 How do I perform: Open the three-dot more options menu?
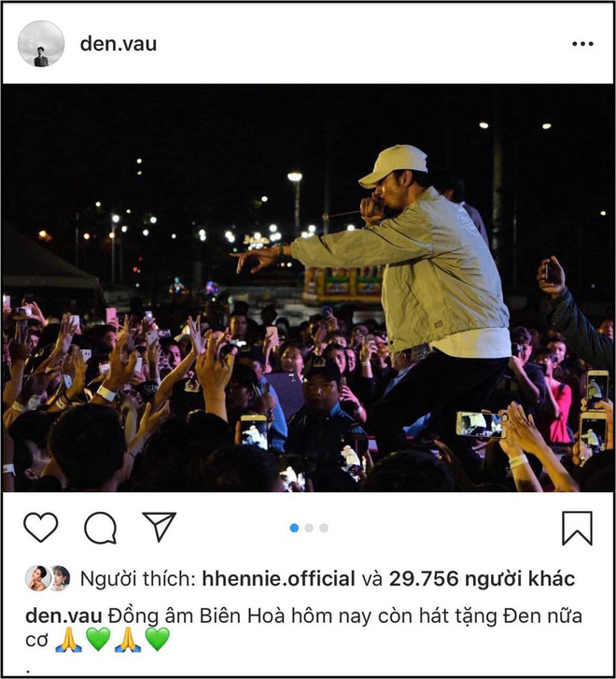[x=582, y=44]
